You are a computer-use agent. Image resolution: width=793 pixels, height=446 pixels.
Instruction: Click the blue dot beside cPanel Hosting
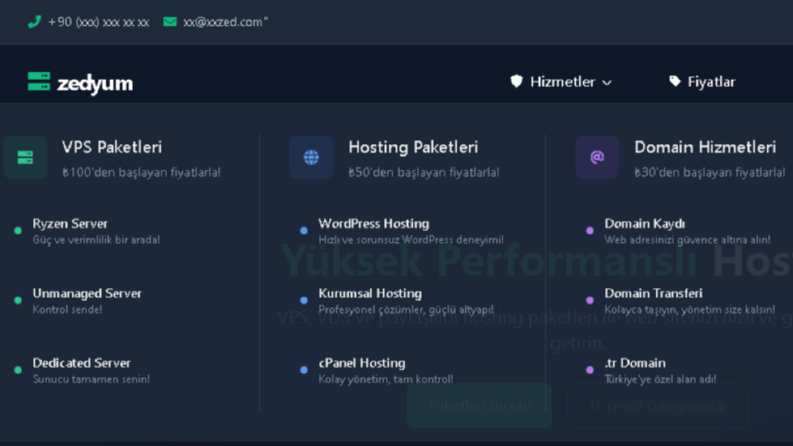[x=304, y=370]
